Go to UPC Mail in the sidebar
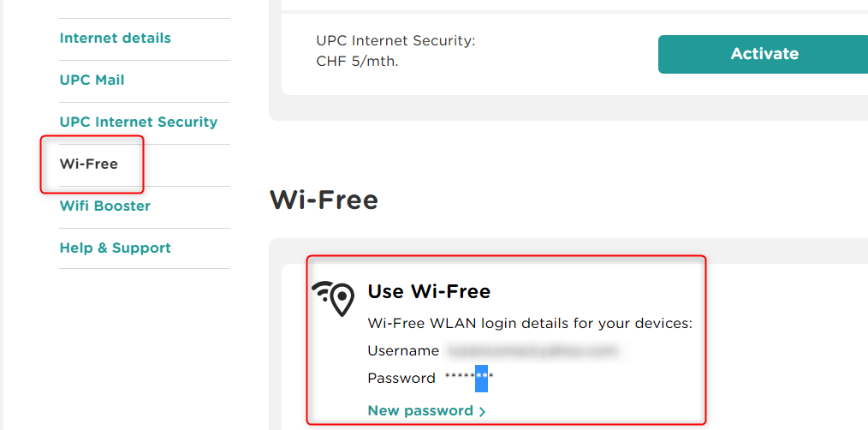This screenshot has width=868, height=430. pos(92,81)
